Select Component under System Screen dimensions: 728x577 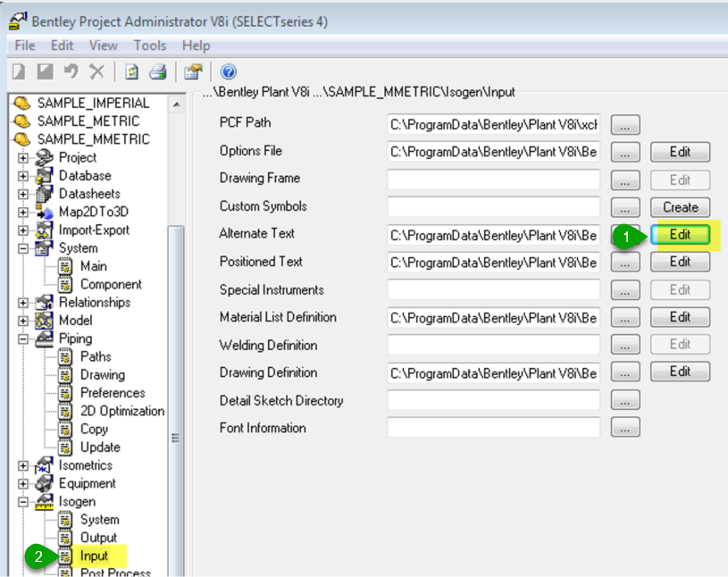(111, 284)
